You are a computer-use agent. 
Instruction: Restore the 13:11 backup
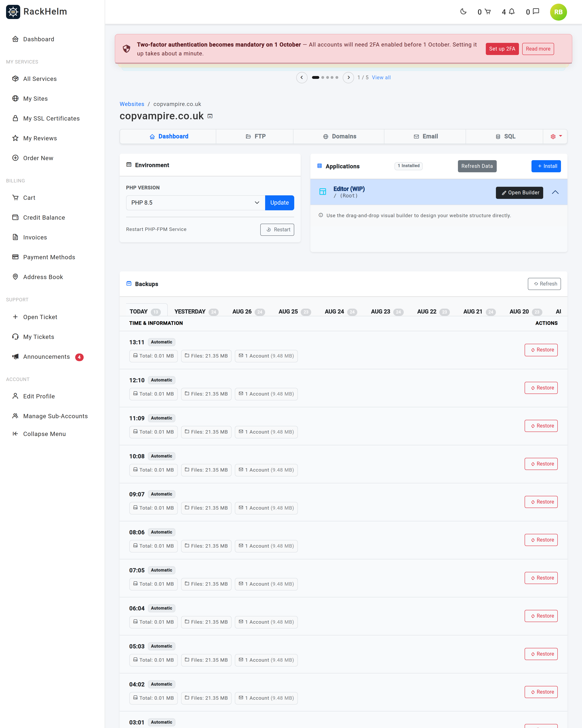point(541,350)
